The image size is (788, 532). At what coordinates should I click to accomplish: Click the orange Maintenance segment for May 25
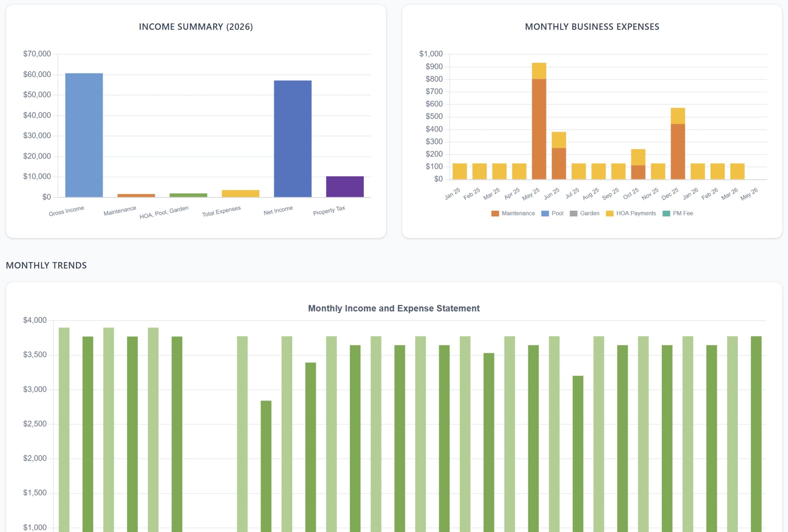tap(539, 129)
